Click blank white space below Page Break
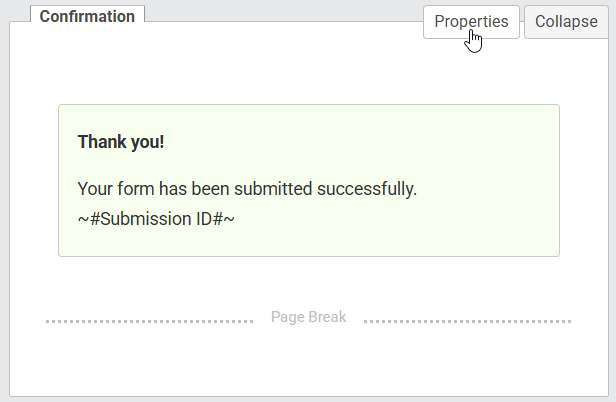Viewport: 616px width, 402px height. 309,362
